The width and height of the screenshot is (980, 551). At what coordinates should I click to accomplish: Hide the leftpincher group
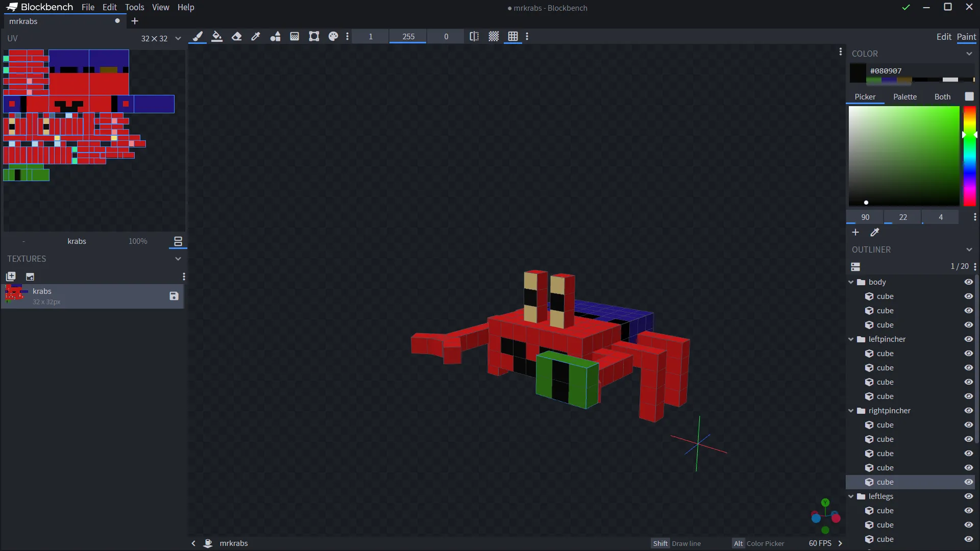pyautogui.click(x=968, y=339)
